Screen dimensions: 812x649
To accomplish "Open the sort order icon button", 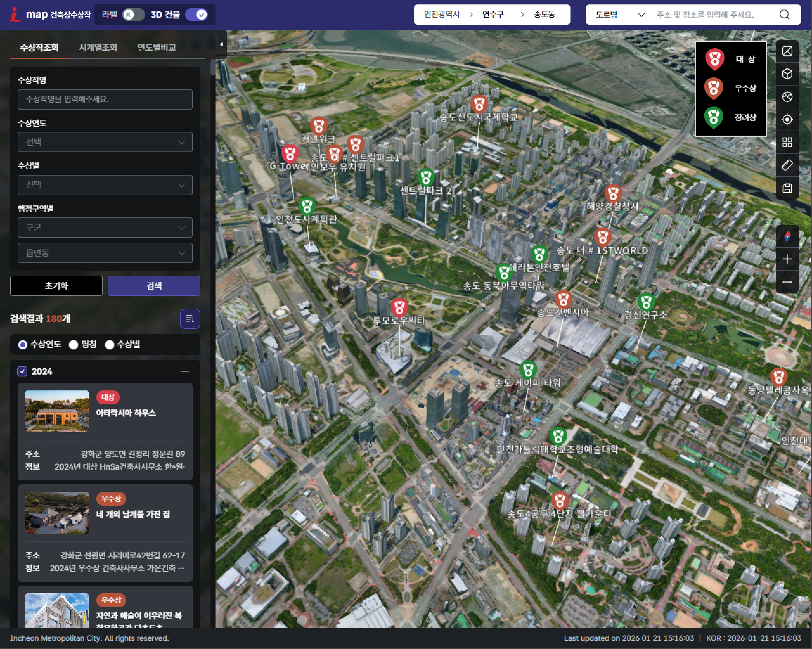I will (190, 319).
